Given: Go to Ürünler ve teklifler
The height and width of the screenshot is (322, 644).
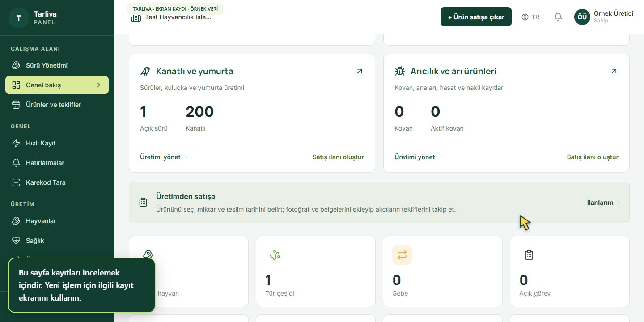Looking at the screenshot, I should (x=57, y=105).
